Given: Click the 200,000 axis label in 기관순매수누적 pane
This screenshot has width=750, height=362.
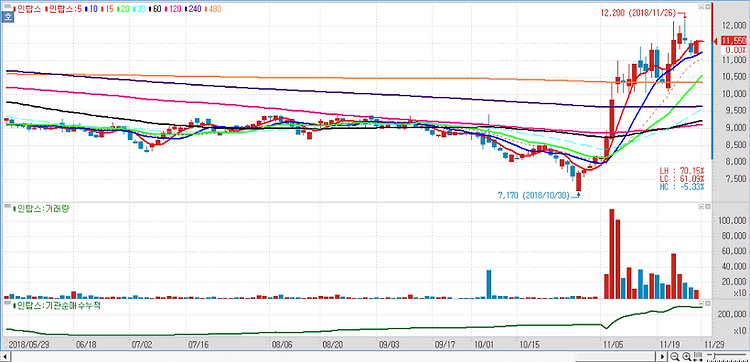Looking at the screenshot, I should pyautogui.click(x=733, y=314).
